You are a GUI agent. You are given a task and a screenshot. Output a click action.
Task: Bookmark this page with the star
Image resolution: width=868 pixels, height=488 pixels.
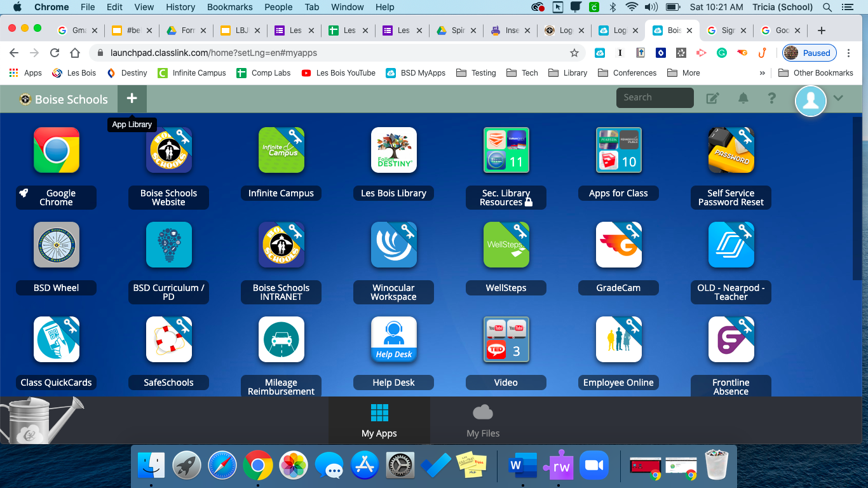(x=574, y=53)
